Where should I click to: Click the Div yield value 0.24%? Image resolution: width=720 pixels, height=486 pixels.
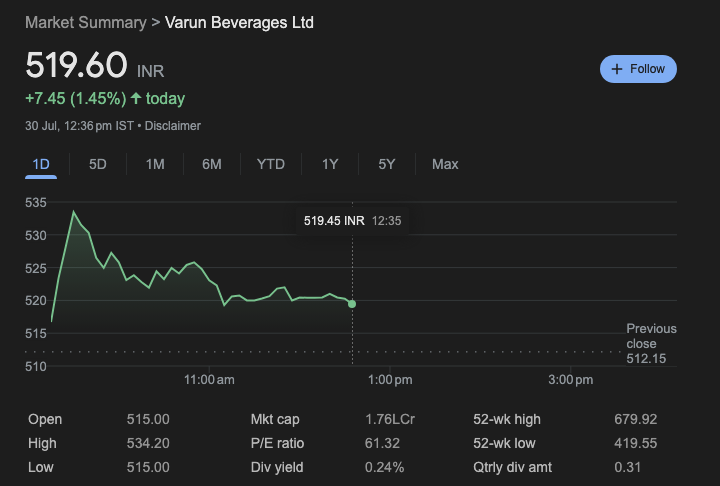click(x=384, y=467)
